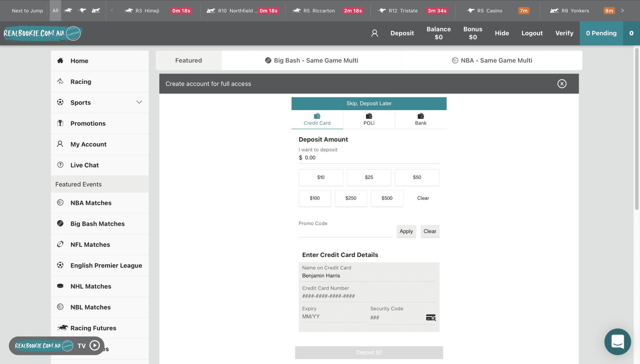The width and height of the screenshot is (640, 364).
Task: Open Racing from sidebar
Action: tap(100, 82)
